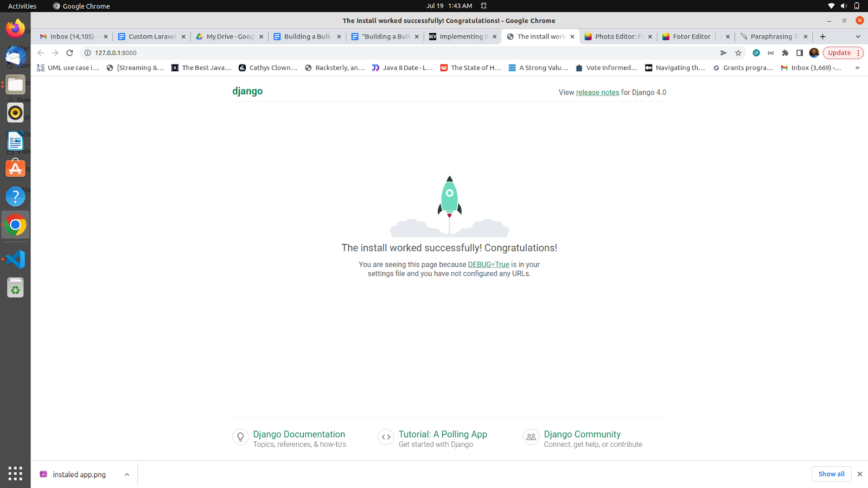Viewport: 868px width, 488px height.
Task: Go back using the browser back arrow
Action: tap(41, 53)
